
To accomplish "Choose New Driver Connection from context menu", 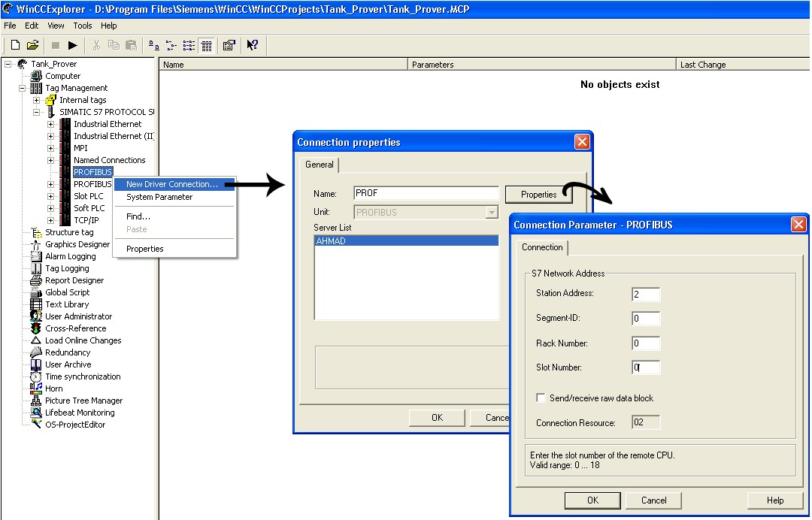I will [x=174, y=184].
